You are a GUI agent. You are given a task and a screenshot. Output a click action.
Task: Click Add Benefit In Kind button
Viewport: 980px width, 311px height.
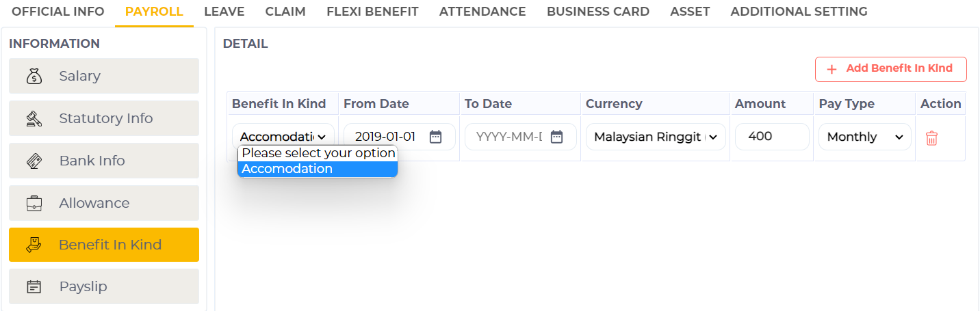coord(890,69)
